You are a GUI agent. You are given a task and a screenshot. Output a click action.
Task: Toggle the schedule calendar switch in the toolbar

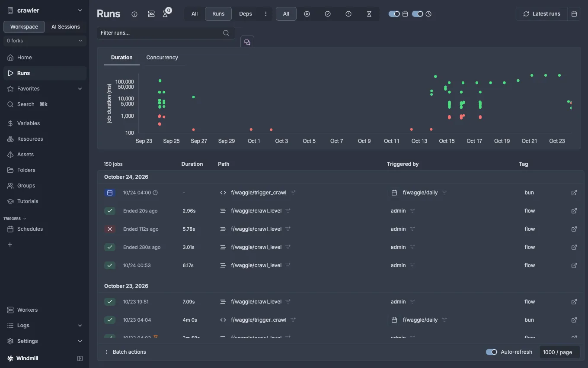394,14
